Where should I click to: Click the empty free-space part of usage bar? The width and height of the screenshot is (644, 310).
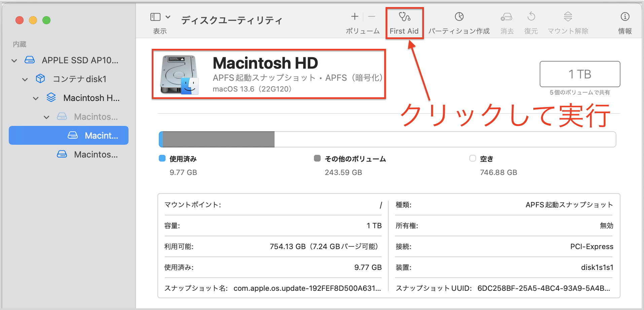[x=445, y=139]
